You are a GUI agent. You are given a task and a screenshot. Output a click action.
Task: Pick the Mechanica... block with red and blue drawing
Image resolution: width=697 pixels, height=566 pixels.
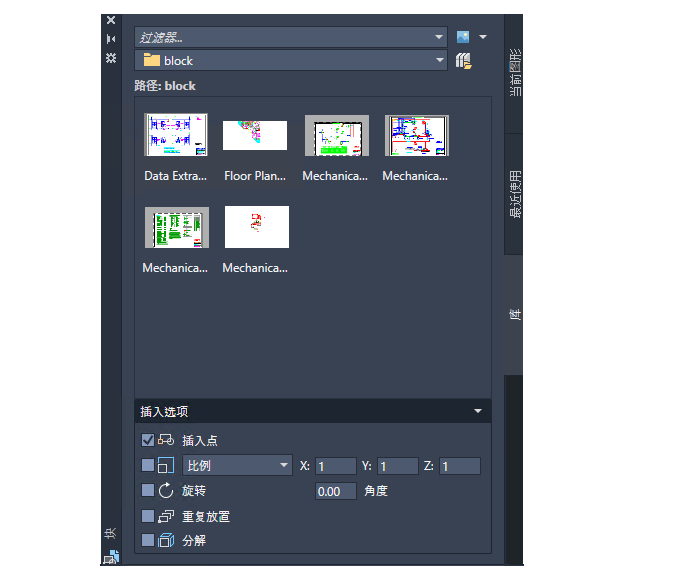pyautogui.click(x=417, y=136)
